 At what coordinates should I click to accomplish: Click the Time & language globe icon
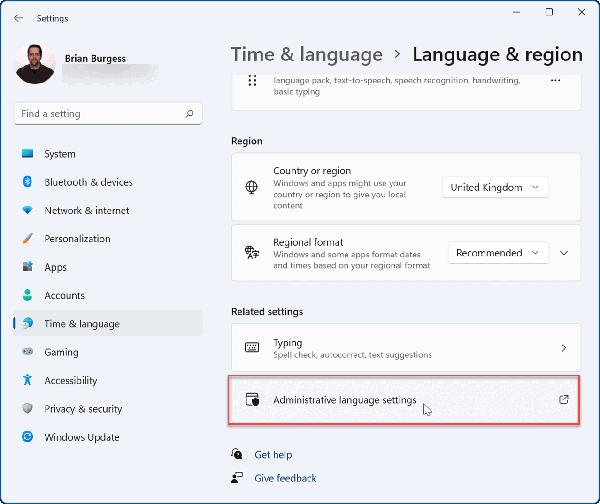[27, 323]
